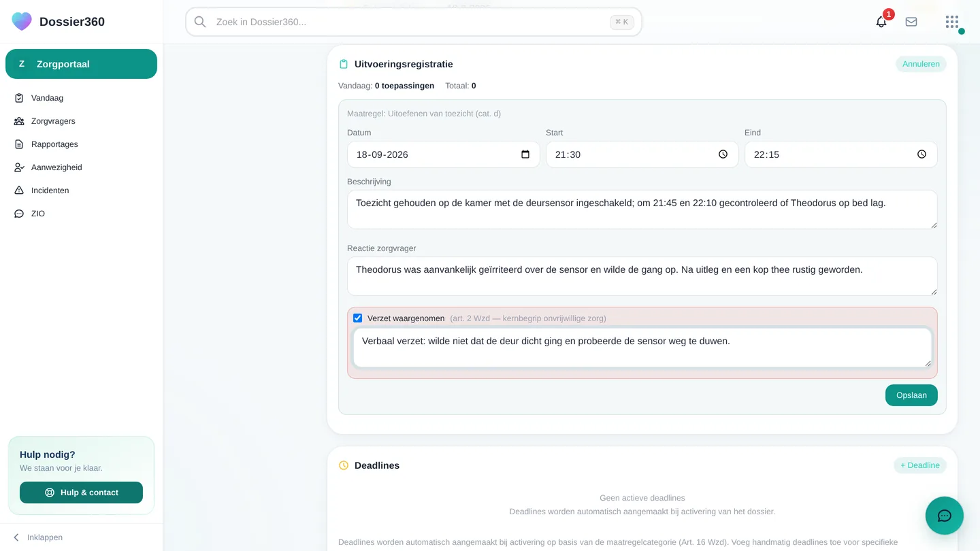Open the messages envelope icon

[x=911, y=22]
